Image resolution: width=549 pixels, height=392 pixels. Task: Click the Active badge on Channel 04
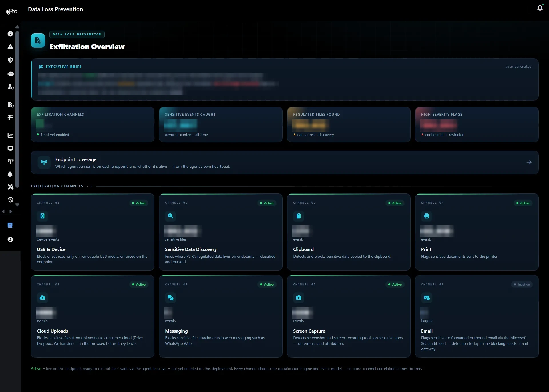(x=523, y=203)
